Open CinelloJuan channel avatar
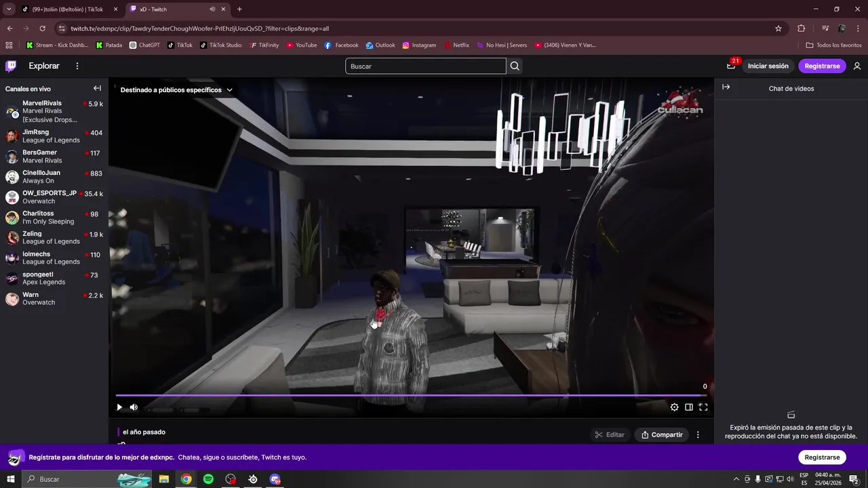The height and width of the screenshot is (488, 868). click(12, 177)
